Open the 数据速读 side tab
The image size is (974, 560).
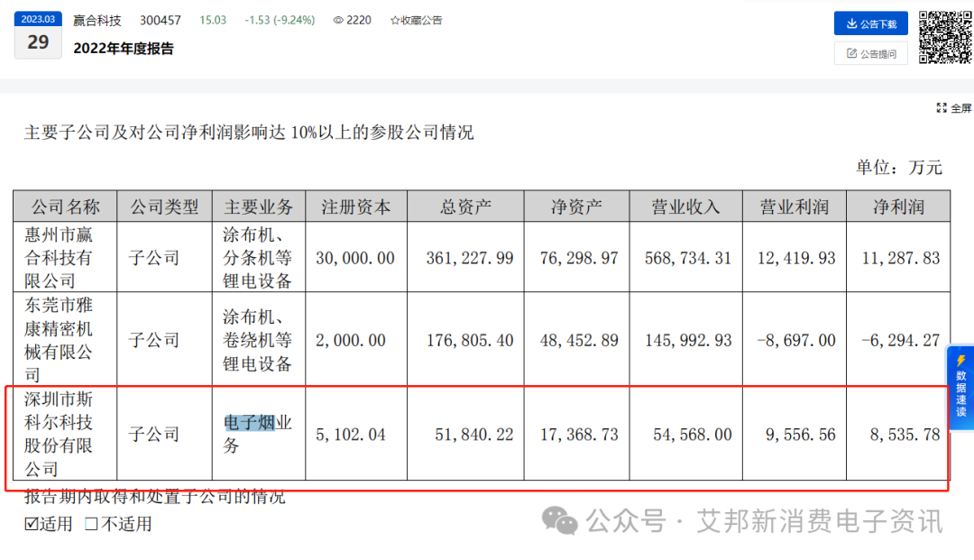coord(960,388)
